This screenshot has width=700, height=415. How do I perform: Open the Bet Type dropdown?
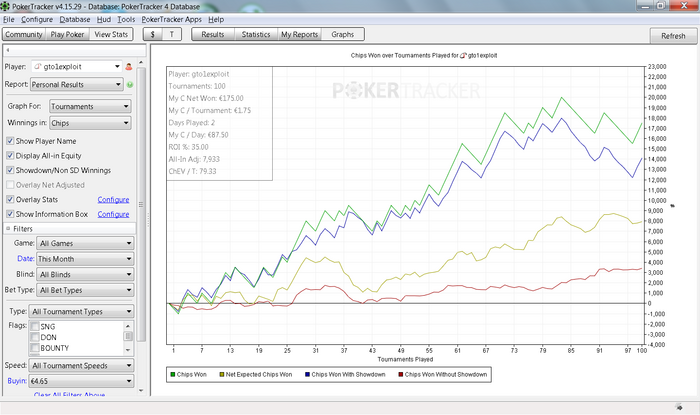pyautogui.click(x=85, y=290)
